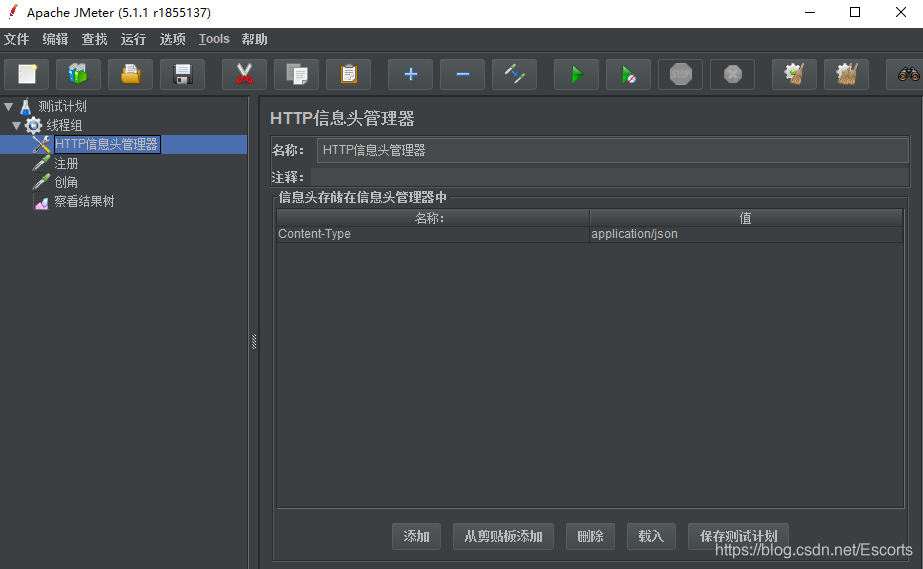Click the 名称 input field
The height and width of the screenshot is (569, 923).
point(613,150)
